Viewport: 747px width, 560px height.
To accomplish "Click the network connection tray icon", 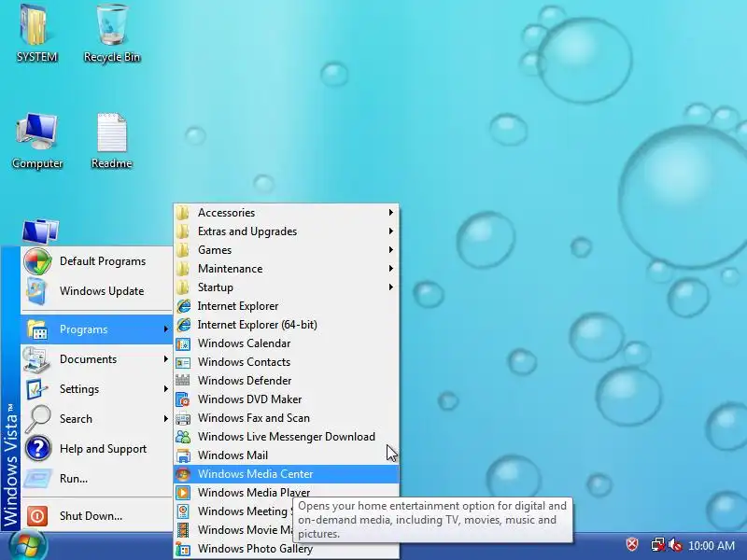I will [x=658, y=544].
